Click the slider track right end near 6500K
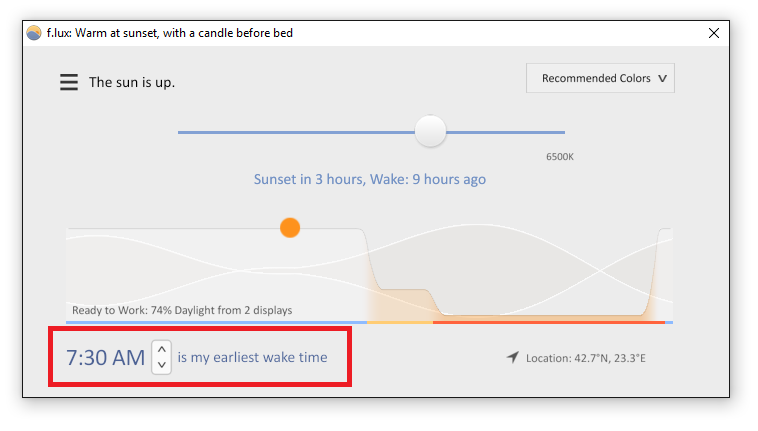Viewport: 758px width, 431px height. (556, 132)
